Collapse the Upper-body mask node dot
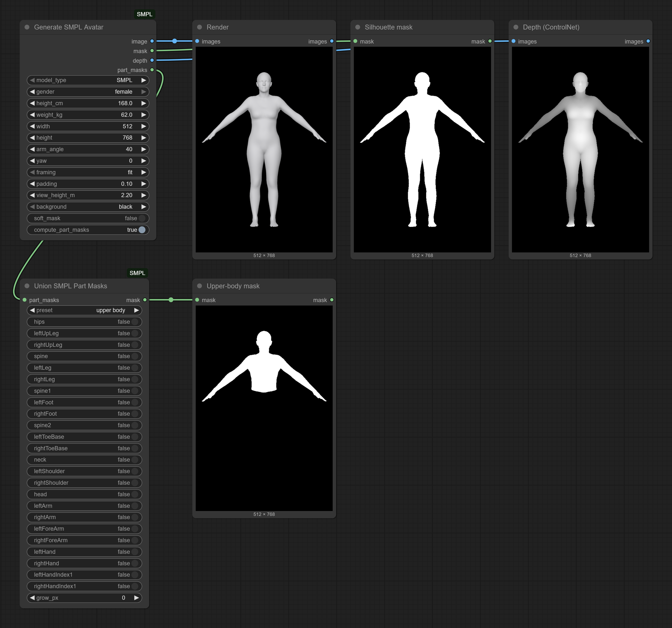672x628 pixels. click(x=199, y=286)
